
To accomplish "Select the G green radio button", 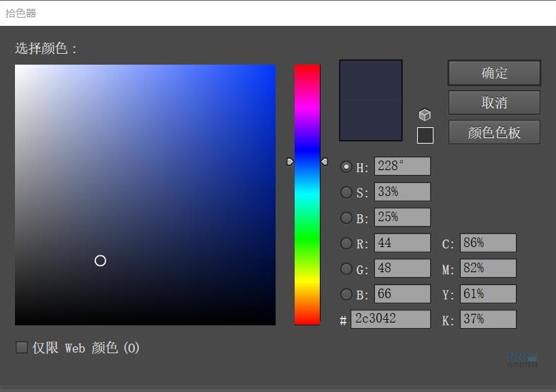I will tap(346, 269).
